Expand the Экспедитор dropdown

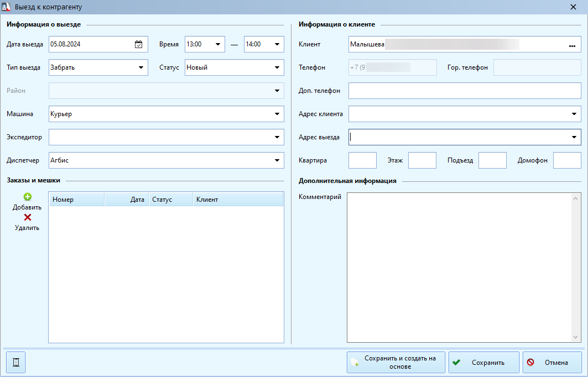pos(277,137)
